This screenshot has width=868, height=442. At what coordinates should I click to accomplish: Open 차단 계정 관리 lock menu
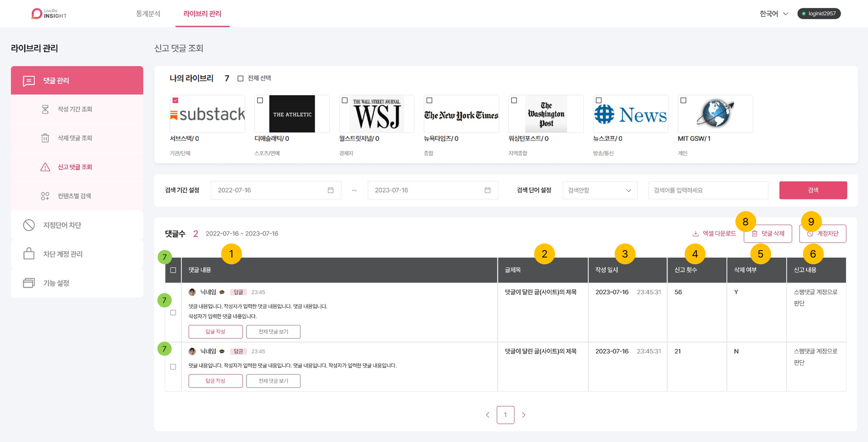[63, 254]
